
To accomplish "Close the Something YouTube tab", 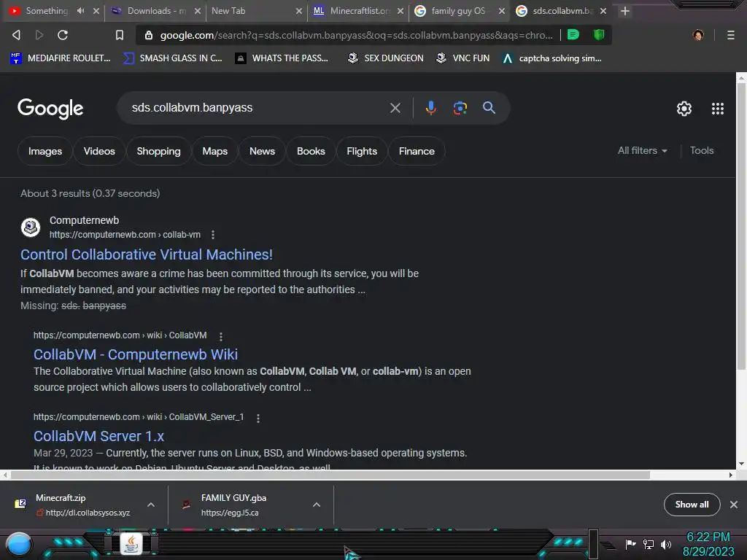I will 96,10.
